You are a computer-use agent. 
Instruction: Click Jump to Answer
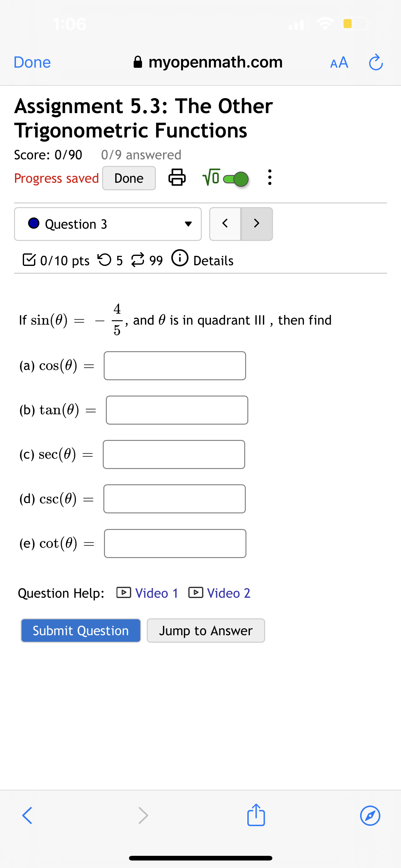pyautogui.click(x=205, y=631)
